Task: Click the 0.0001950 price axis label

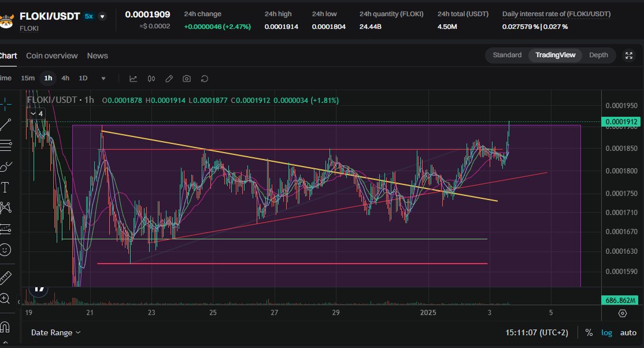Action: pos(621,106)
